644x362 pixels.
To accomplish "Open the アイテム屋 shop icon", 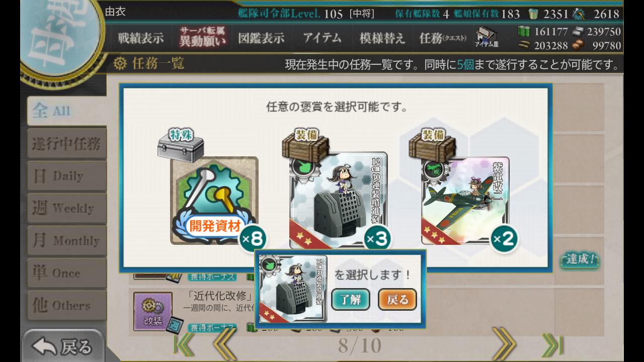I will 486,37.
